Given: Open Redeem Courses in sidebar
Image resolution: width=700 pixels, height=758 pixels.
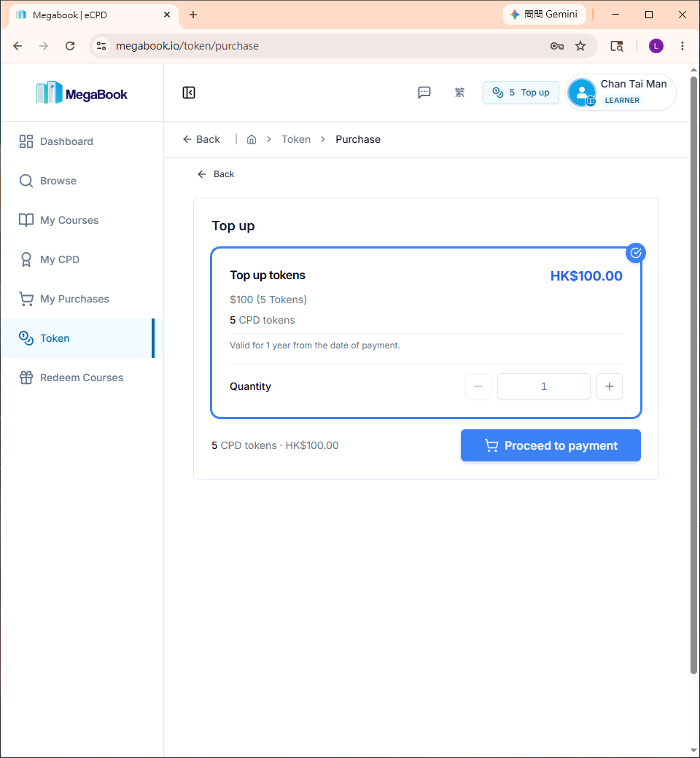Looking at the screenshot, I should tap(81, 378).
